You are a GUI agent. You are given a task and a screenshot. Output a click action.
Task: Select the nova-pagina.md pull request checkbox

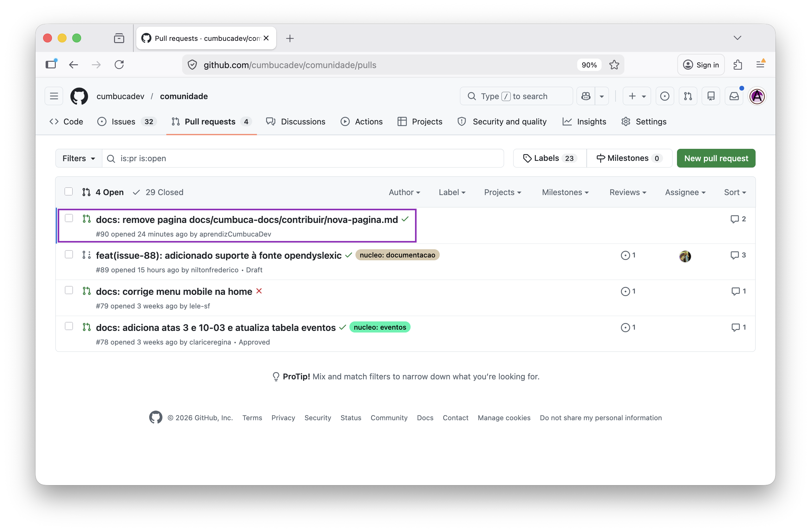tap(69, 218)
